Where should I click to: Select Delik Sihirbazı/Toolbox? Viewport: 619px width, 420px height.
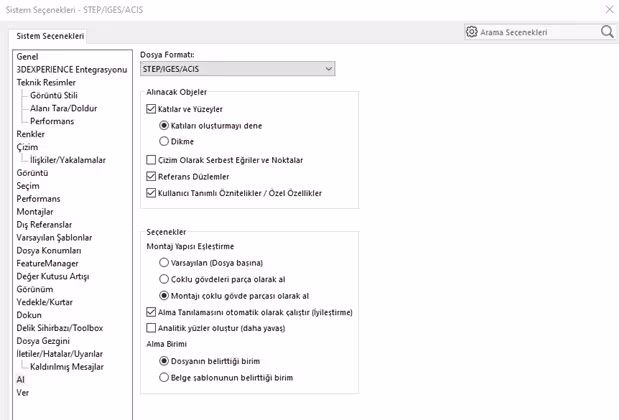pos(60,328)
